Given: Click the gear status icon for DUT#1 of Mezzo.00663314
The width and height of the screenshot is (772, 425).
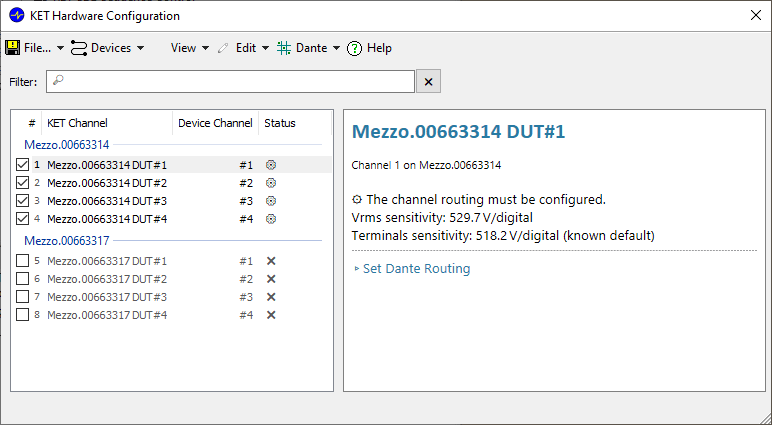Looking at the screenshot, I should pyautogui.click(x=270, y=165).
